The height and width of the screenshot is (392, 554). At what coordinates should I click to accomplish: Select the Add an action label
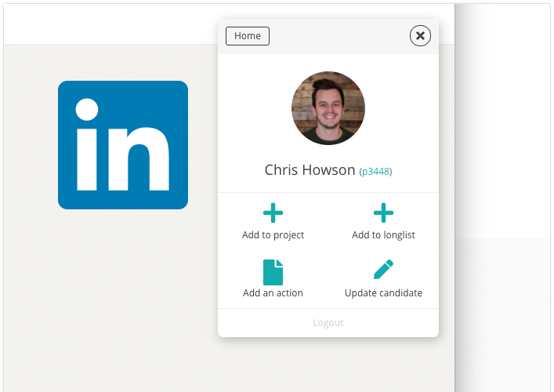[273, 293]
